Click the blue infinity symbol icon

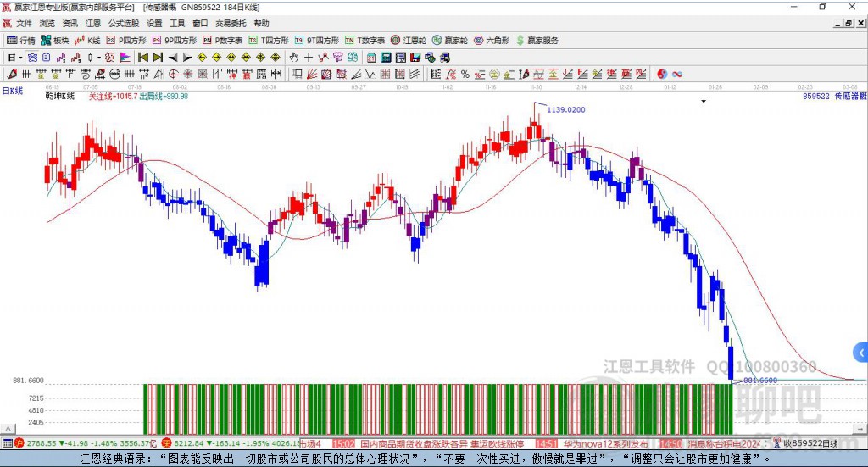(x=677, y=75)
